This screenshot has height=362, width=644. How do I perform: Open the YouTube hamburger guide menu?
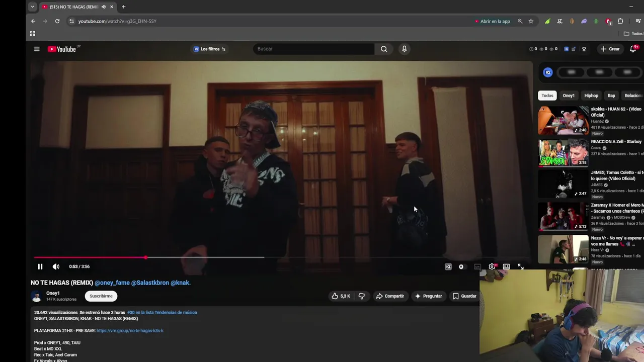click(37, 49)
